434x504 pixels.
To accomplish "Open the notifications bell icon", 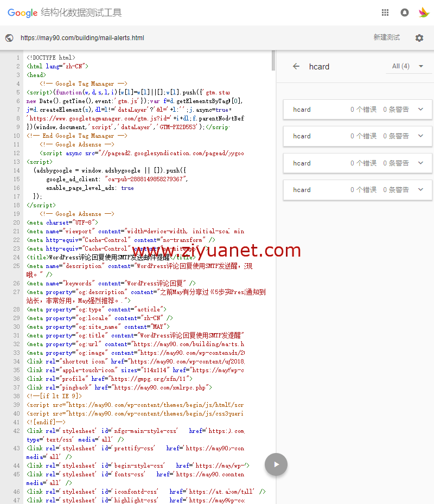I will click(x=404, y=12).
